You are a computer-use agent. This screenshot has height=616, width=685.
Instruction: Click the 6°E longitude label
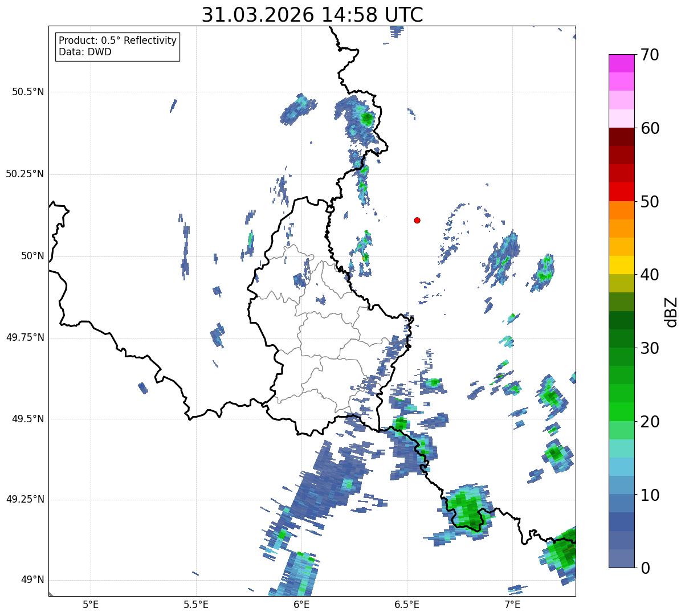pos(301,604)
